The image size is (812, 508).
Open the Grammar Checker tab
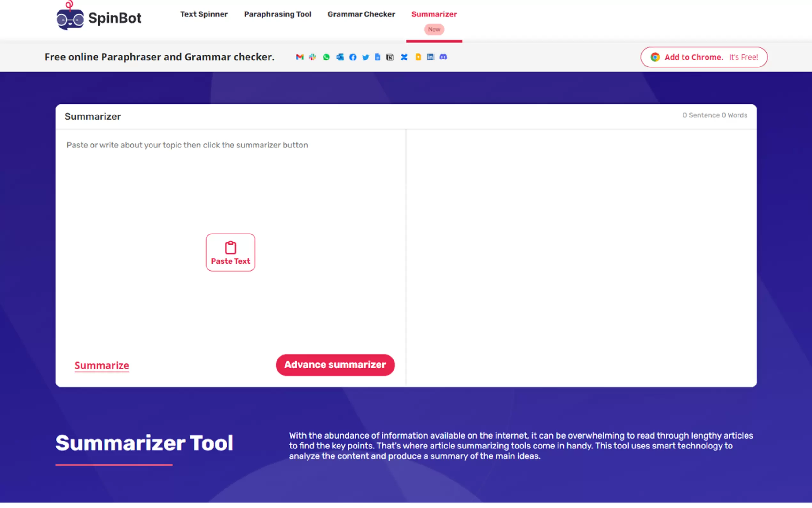pos(361,14)
